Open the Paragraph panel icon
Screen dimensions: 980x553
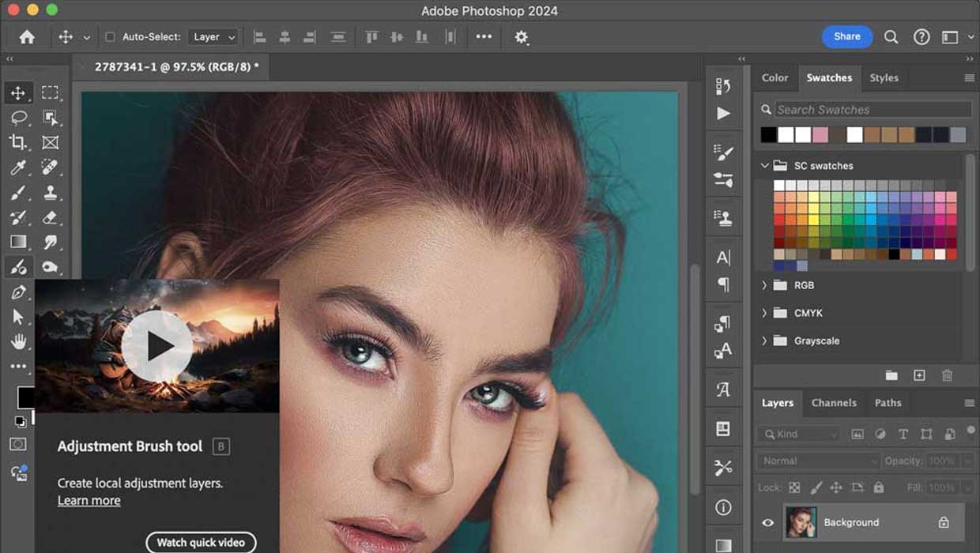pyautogui.click(x=723, y=284)
